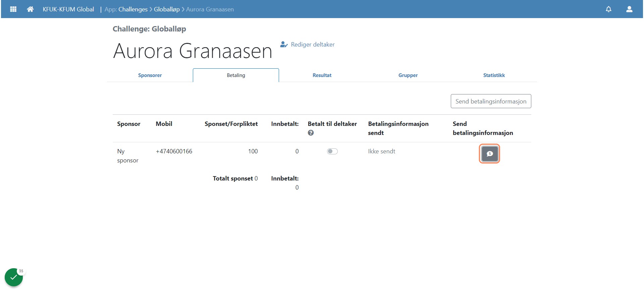Open user profile menu

tap(629, 9)
